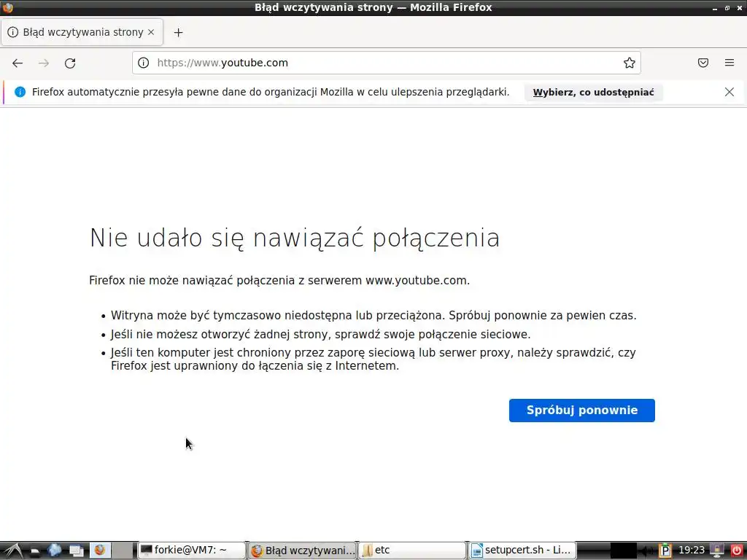The width and height of the screenshot is (747, 560).
Task: Open a new tab with plus button
Action: [178, 32]
